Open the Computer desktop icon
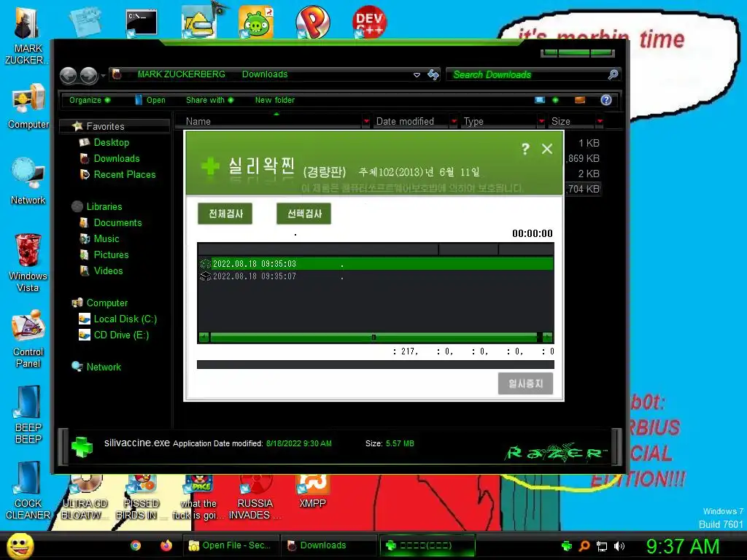The image size is (747, 560). 28,106
